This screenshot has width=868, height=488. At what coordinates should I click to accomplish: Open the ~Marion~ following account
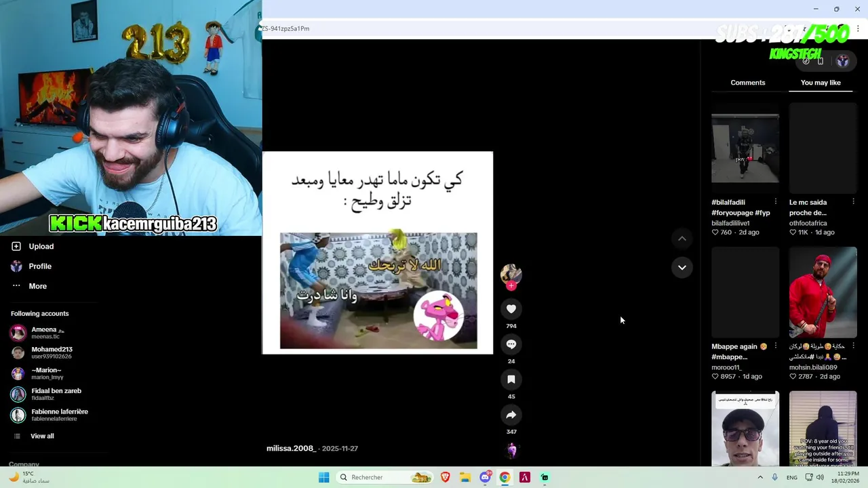click(37, 373)
